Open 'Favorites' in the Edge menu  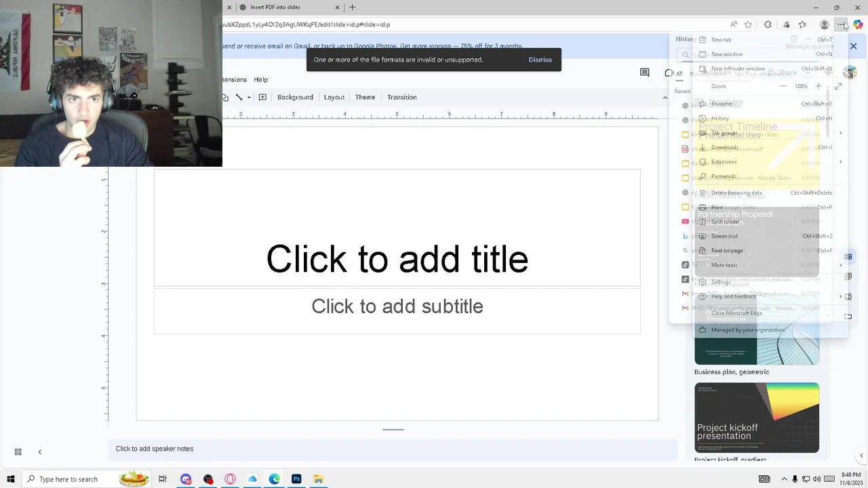(x=770, y=104)
